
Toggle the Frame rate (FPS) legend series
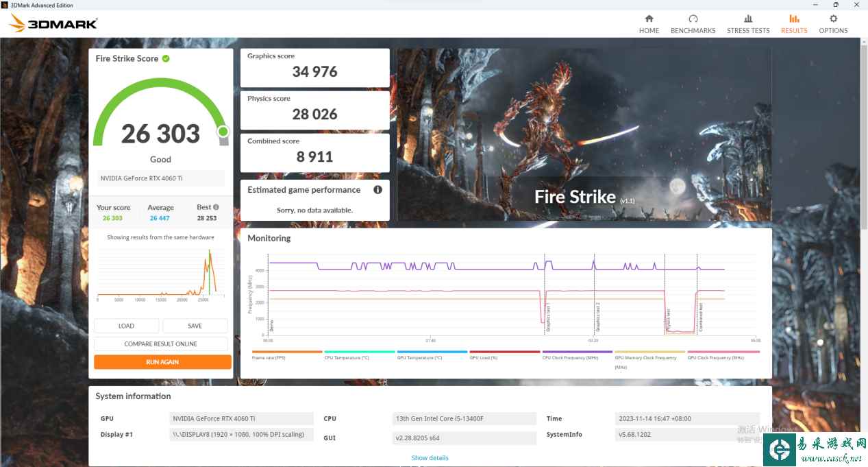(x=286, y=356)
